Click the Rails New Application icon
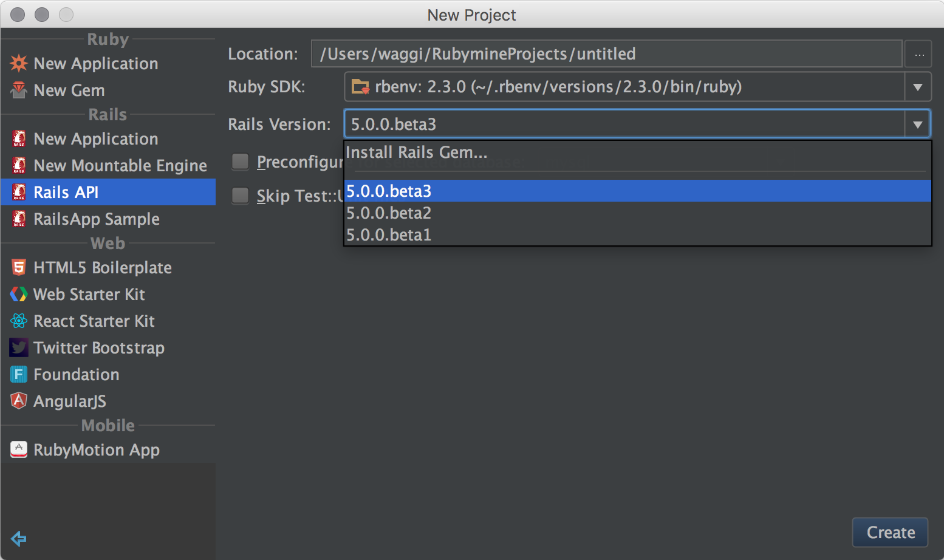944x560 pixels. [19, 138]
